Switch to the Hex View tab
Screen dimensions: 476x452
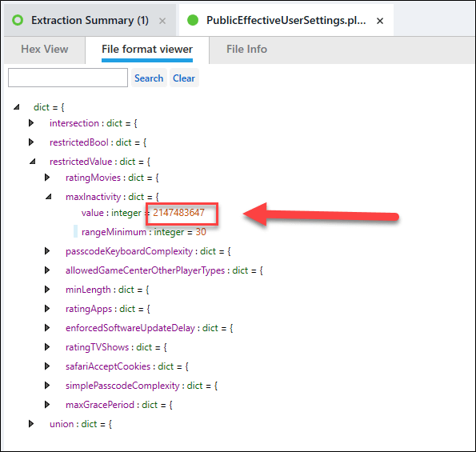point(45,49)
